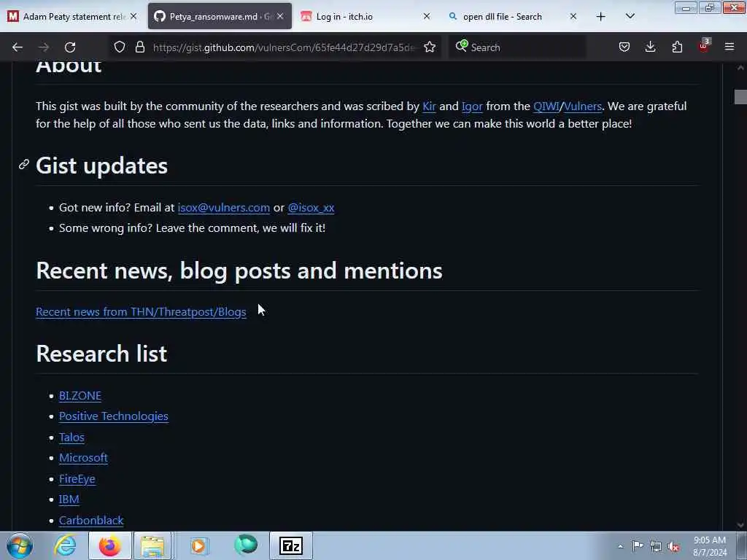The image size is (747, 560).
Task: Bookmark this page with the star icon
Action: pyautogui.click(x=430, y=47)
